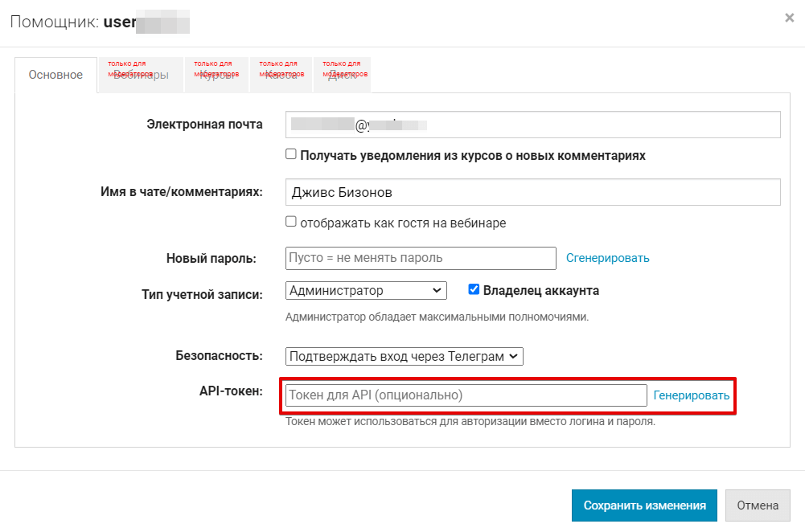
Task: Click the Электронная почта email field
Action: coord(532,125)
